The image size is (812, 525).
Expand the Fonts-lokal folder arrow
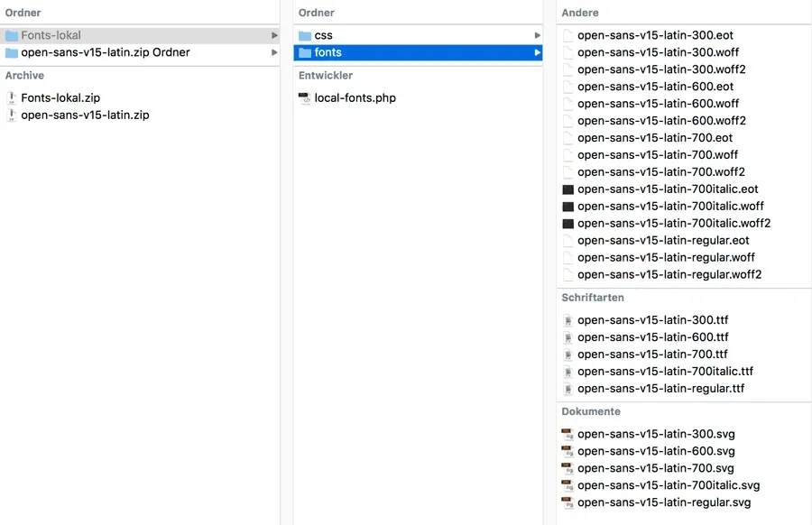274,35
